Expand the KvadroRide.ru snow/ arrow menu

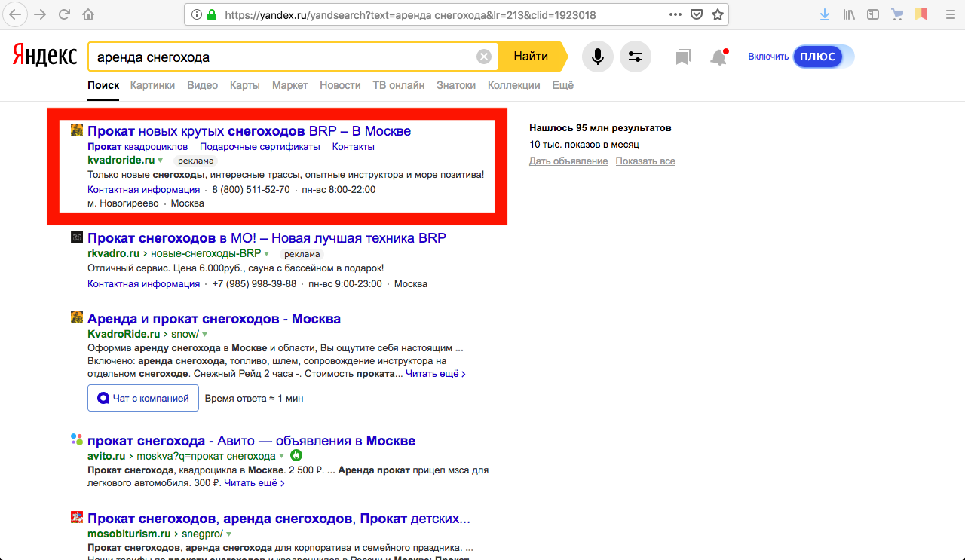[204, 334]
